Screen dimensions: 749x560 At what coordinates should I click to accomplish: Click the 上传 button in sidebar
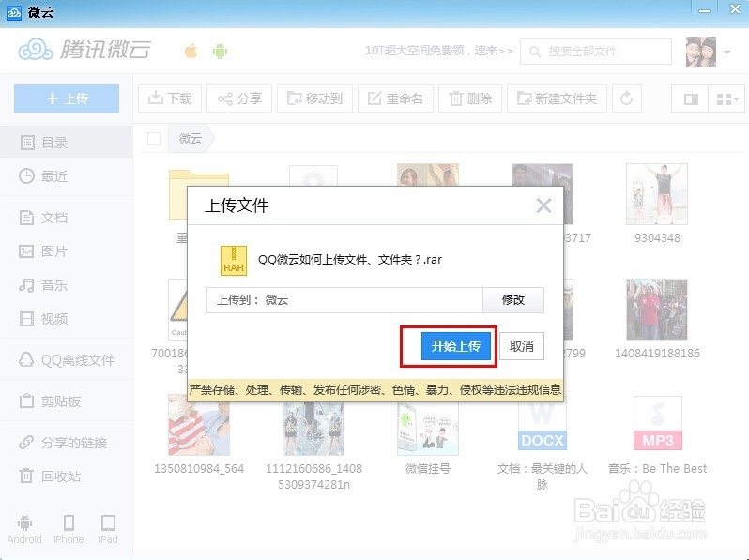(x=67, y=98)
